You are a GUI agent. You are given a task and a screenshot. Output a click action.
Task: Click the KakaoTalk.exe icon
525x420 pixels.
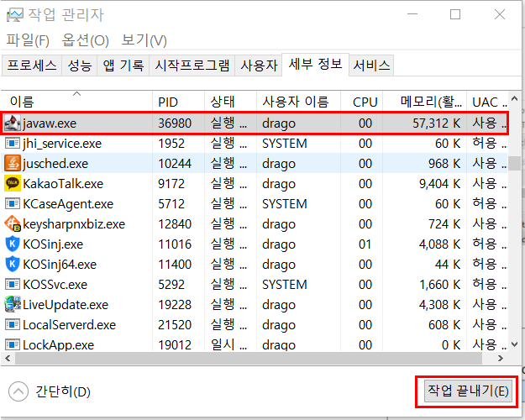pos(13,184)
